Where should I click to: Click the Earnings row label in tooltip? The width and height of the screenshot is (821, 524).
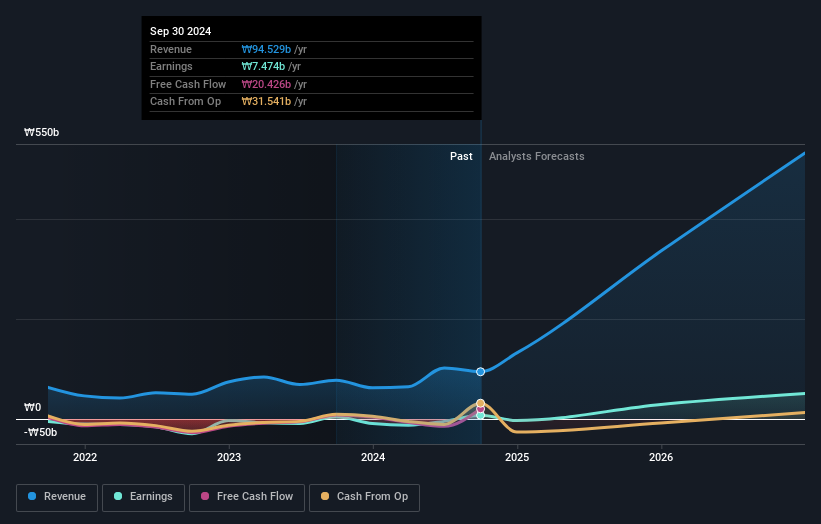click(x=171, y=66)
